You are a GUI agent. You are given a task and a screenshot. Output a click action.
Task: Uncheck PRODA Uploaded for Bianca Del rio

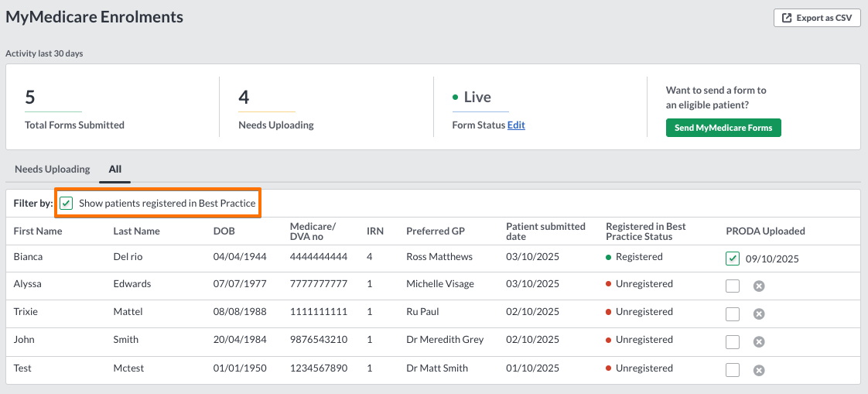[733, 259]
